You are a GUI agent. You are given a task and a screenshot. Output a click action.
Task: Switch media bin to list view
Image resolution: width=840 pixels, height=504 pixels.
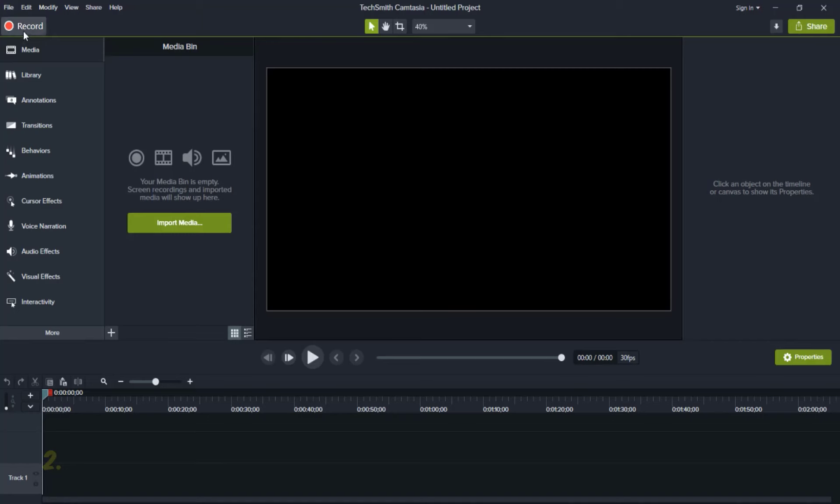[x=248, y=333]
